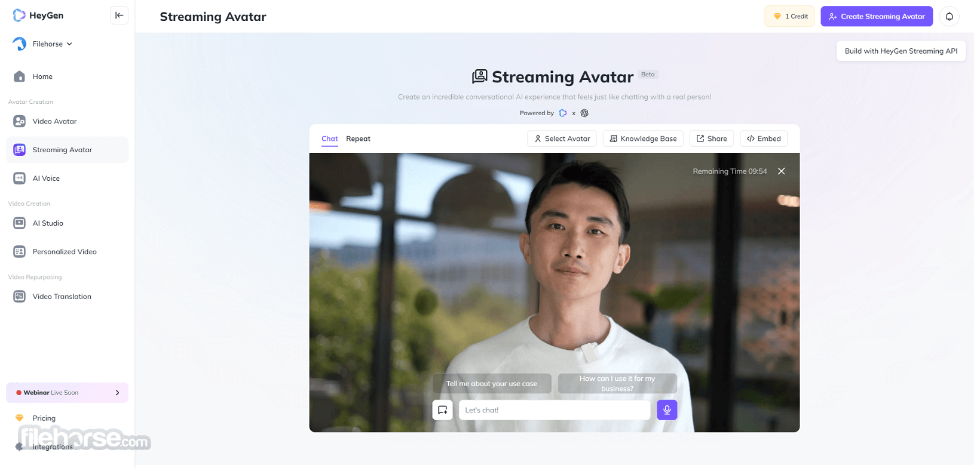Click the AI Voice icon

[19, 178]
